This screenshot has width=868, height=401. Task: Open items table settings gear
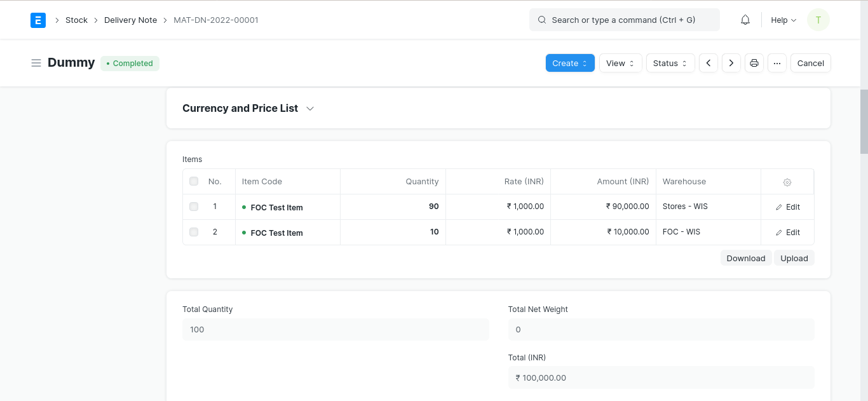[787, 182]
